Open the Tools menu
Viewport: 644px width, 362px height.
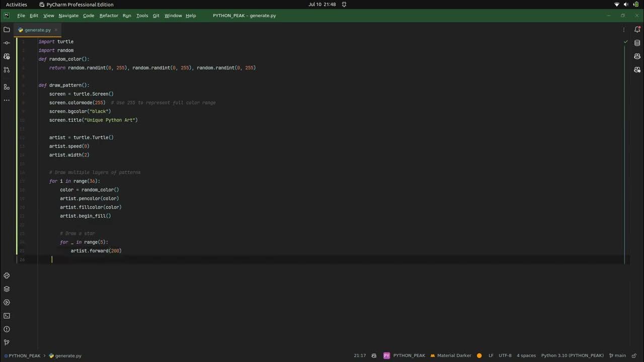pos(142,16)
